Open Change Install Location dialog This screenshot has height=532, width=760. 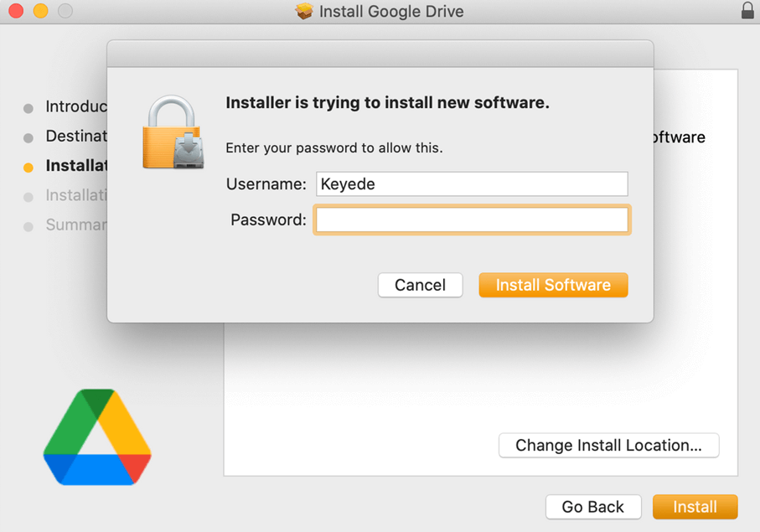point(608,445)
